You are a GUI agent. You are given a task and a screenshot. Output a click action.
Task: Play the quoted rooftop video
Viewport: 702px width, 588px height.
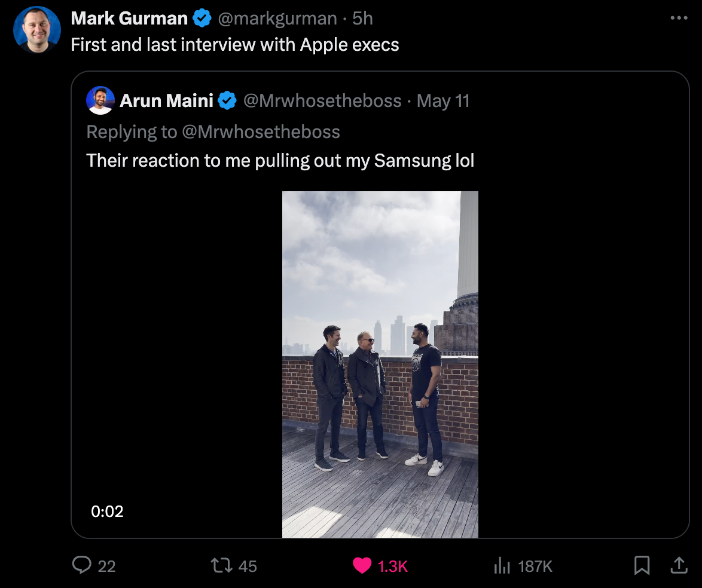coord(380,364)
